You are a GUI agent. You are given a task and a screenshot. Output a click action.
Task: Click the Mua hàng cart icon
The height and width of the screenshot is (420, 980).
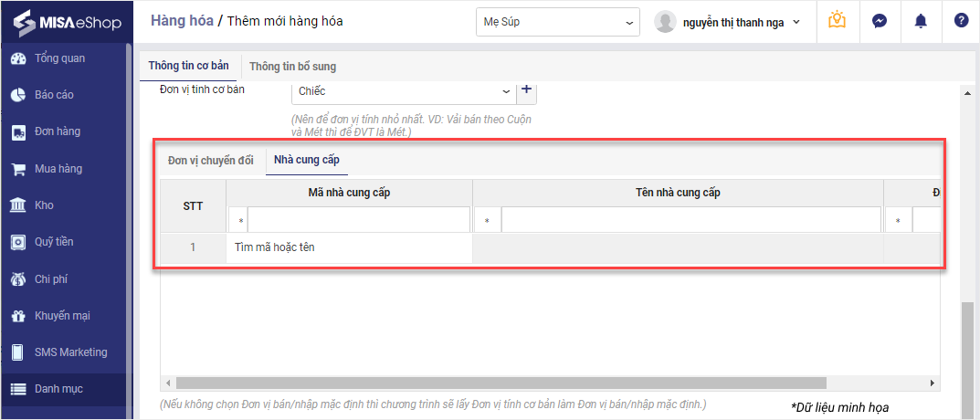pyautogui.click(x=19, y=170)
